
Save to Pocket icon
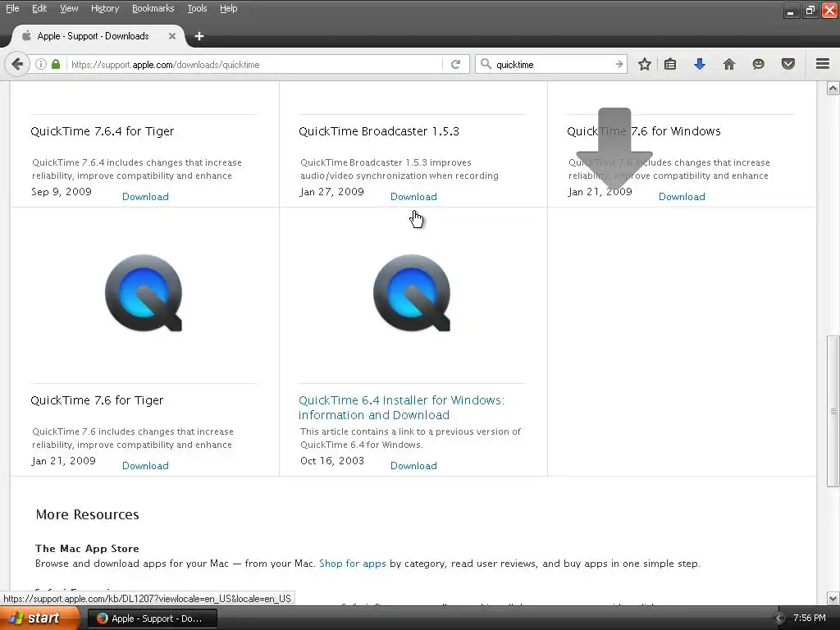787,64
